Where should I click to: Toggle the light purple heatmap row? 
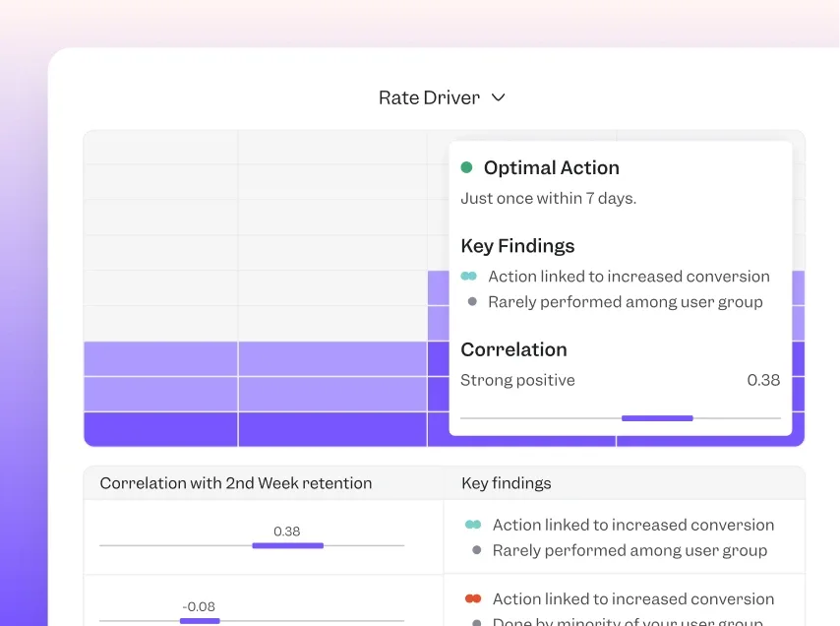click(x=160, y=357)
